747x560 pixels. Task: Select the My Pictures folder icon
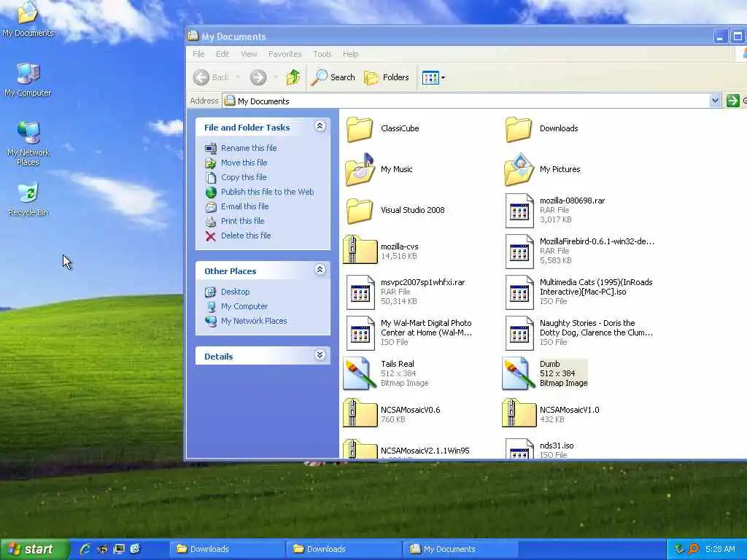[519, 169]
